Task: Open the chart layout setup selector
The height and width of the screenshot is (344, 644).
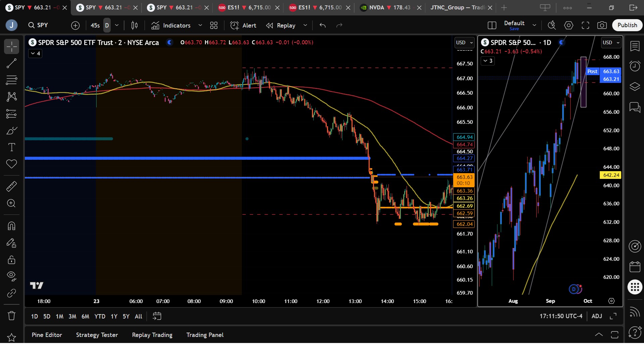Action: [x=492, y=25]
